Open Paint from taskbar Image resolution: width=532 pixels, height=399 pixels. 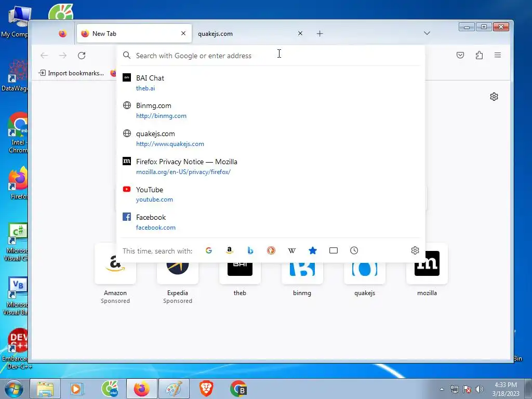(x=174, y=389)
